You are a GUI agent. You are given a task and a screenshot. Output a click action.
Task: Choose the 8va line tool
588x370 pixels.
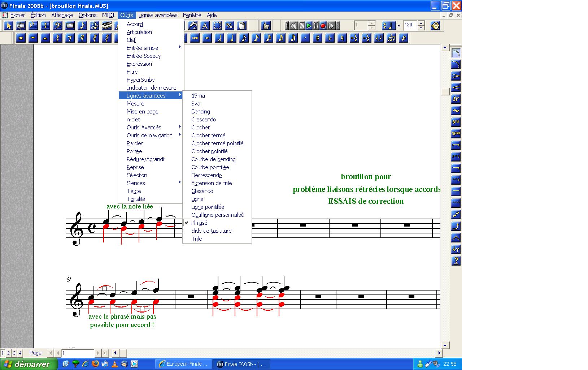coord(456,122)
